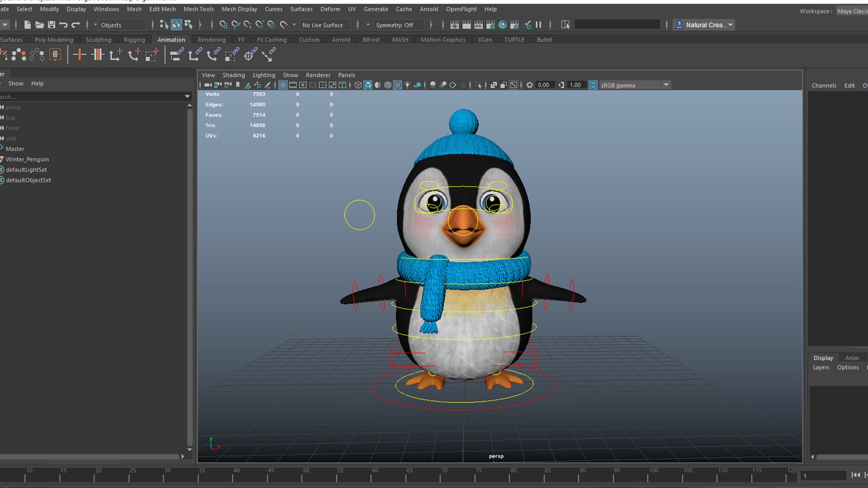
Task: Click viewport camera bookmark icon
Action: tap(238, 85)
